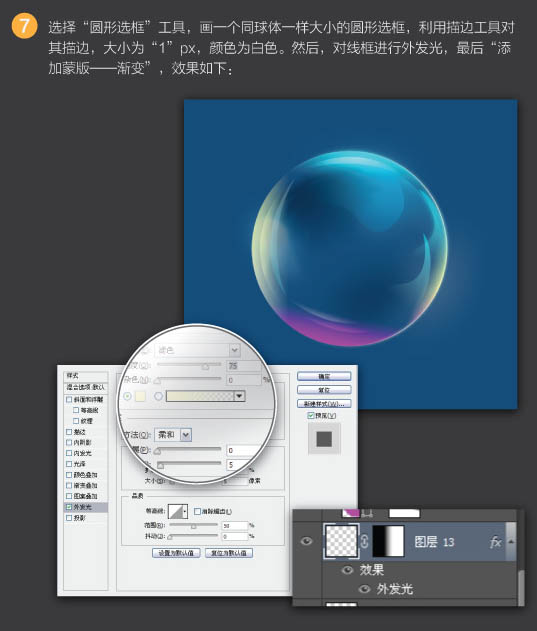This screenshot has height=631, width=537.
Task: Enable the 渐变叠加 checkbox
Action: [69, 485]
